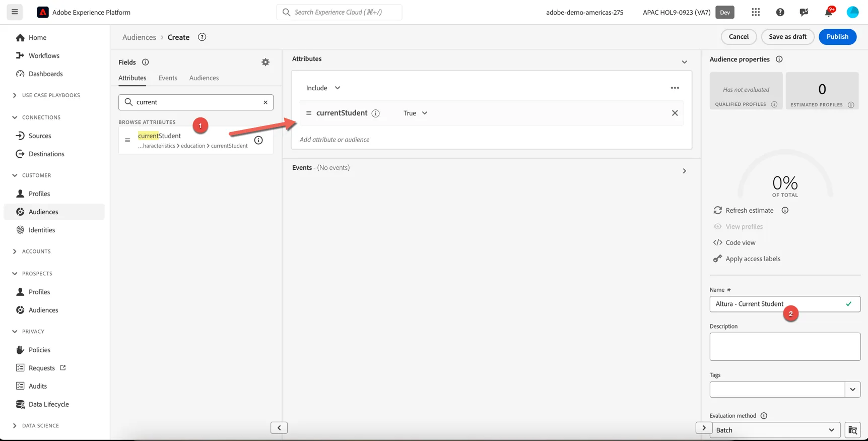The image size is (868, 441).
Task: Click Save as draft
Action: (787, 37)
